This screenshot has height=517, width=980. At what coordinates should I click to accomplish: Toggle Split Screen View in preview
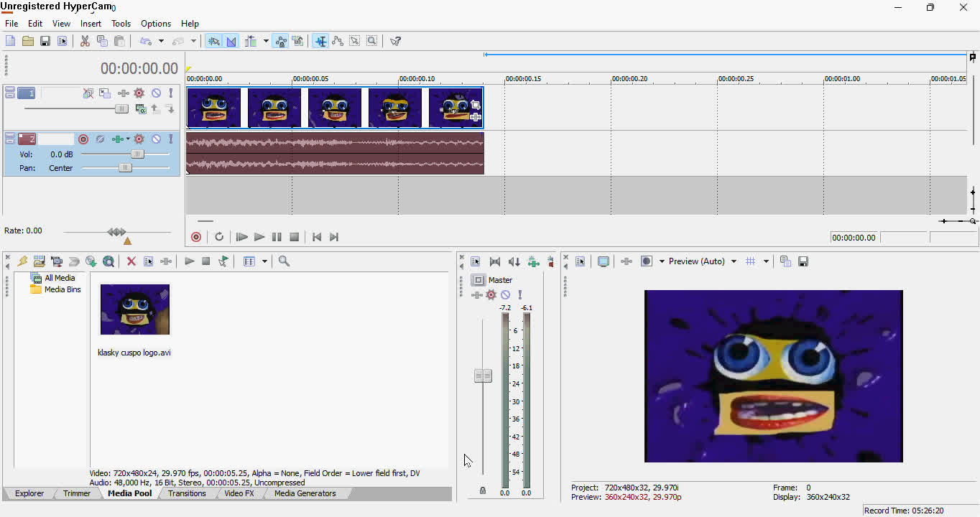647,261
